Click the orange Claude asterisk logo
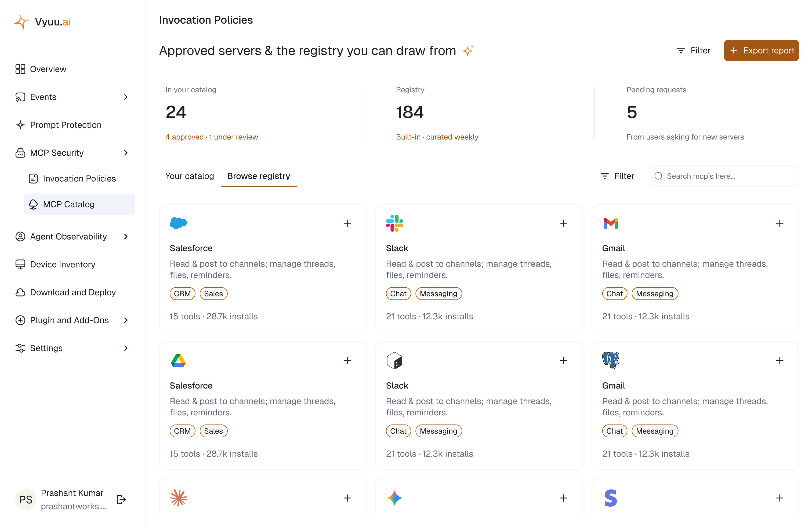Viewport: 812px width, 527px height. point(178,498)
